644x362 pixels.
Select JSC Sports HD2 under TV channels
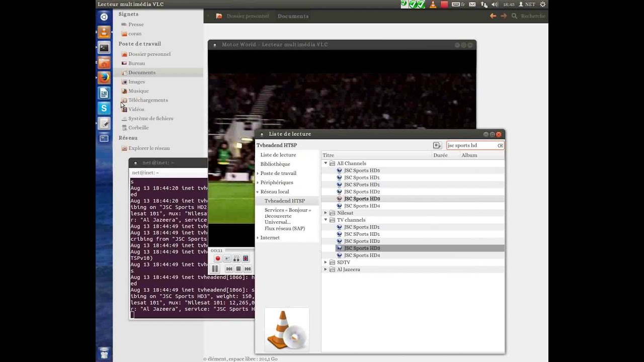tap(362, 241)
